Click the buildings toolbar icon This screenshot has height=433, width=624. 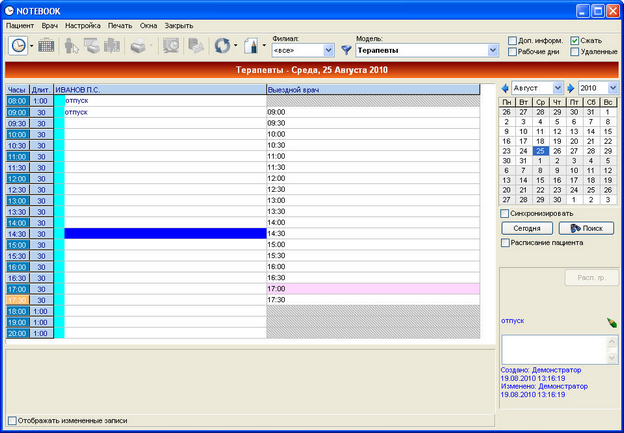112,46
